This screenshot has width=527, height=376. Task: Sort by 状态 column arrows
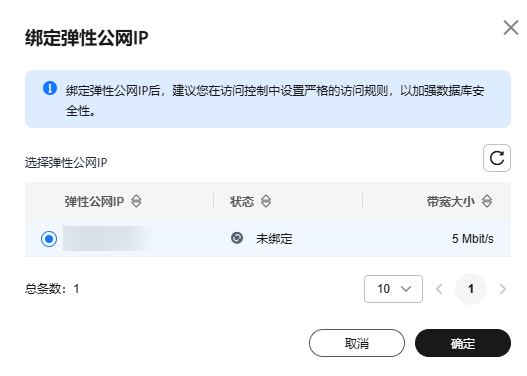click(266, 201)
